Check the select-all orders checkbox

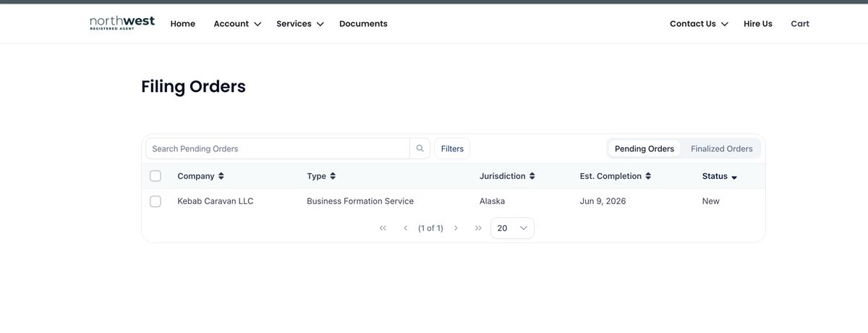point(156,176)
